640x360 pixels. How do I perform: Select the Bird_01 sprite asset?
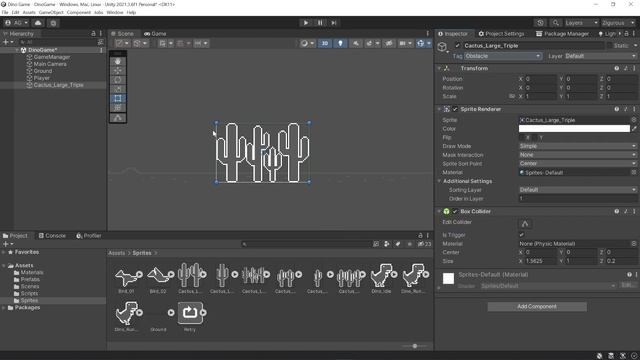tap(127, 279)
